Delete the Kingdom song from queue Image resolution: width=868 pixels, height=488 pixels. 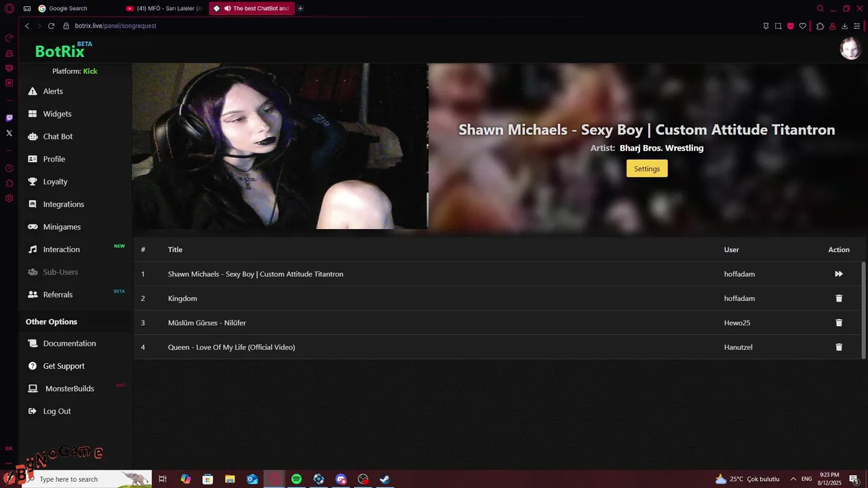(x=839, y=298)
